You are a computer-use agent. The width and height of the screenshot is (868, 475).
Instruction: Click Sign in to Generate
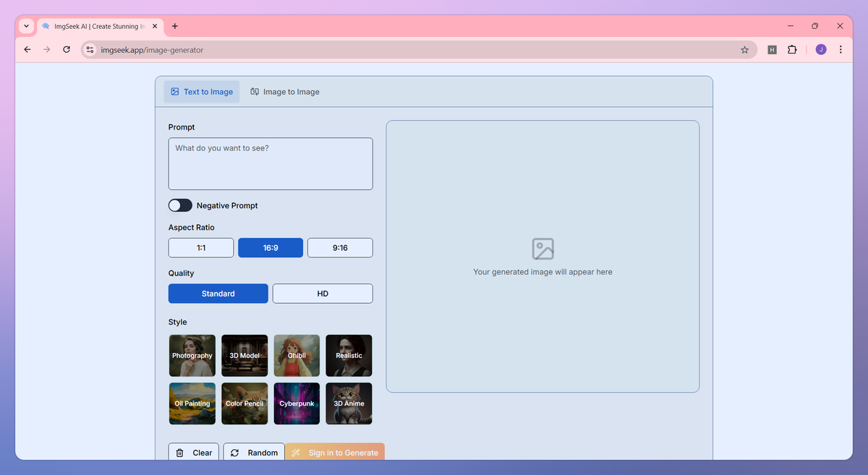coord(335,452)
